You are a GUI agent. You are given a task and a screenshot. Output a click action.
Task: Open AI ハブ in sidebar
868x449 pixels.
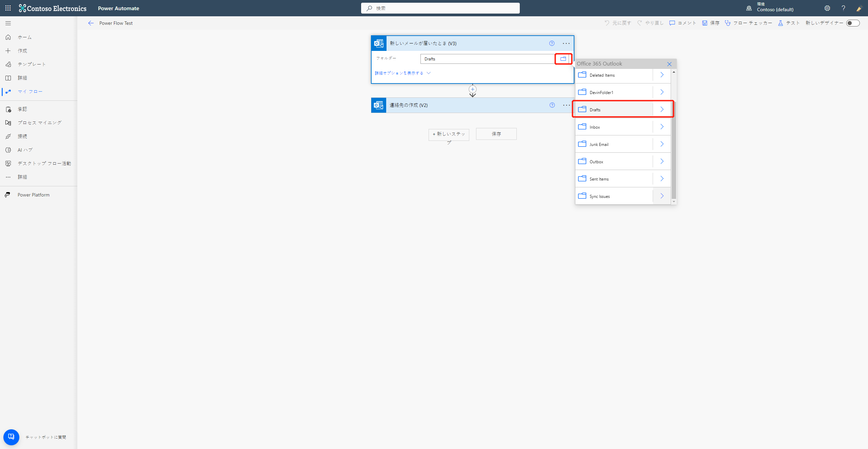pyautogui.click(x=39, y=150)
